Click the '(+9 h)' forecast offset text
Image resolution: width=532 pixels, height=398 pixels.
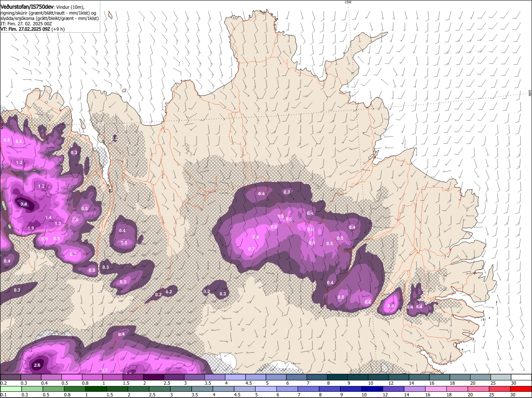[x=58, y=29]
